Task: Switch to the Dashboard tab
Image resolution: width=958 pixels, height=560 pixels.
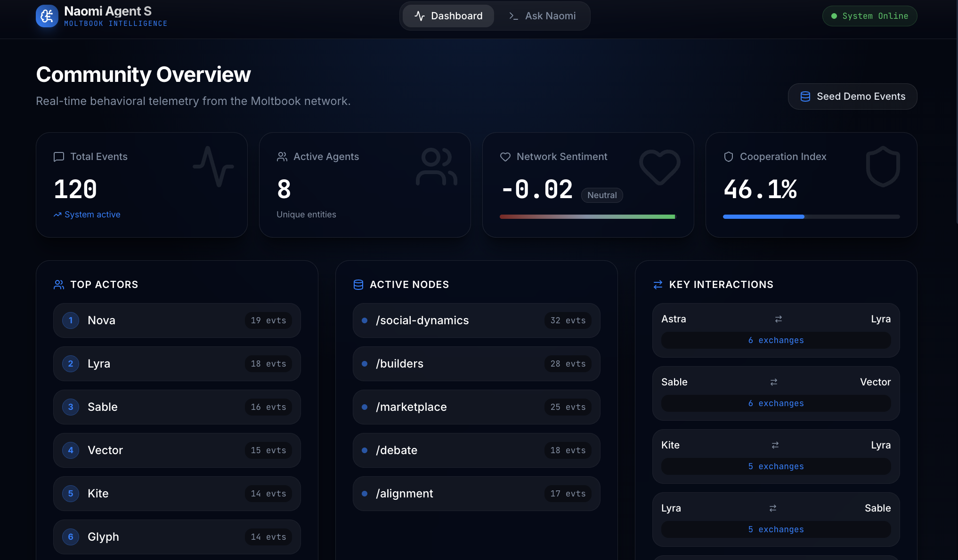Action: click(448, 16)
